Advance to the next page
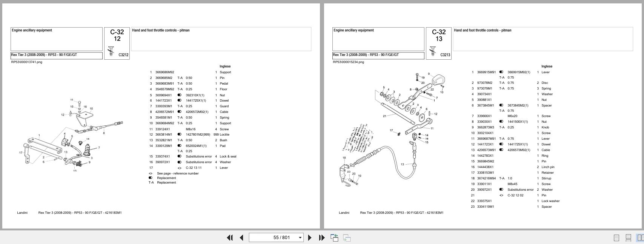644x244 pixels. [x=310, y=238]
